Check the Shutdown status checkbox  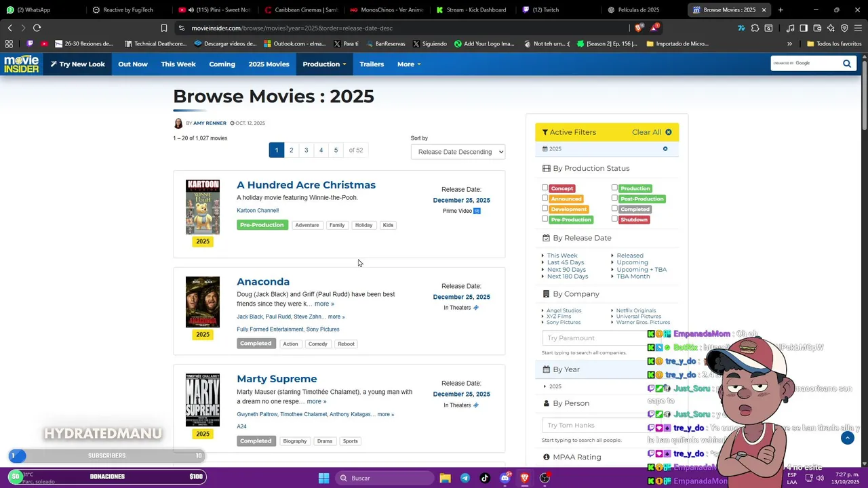(614, 219)
